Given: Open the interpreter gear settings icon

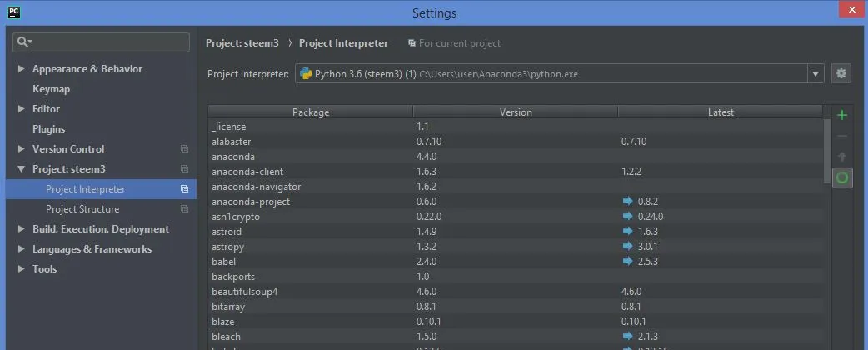Looking at the screenshot, I should click(x=841, y=73).
